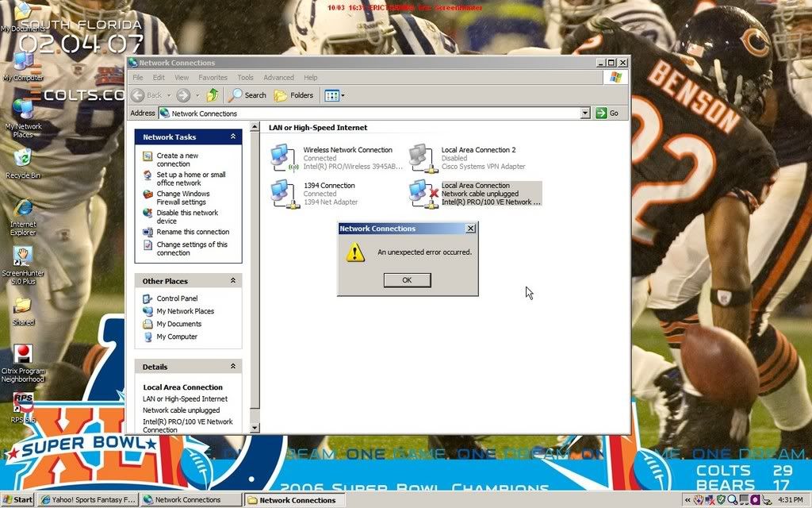Switch to Yahoo! Sports Fantasy taskbar button
This screenshot has height=508, width=812.
87,500
